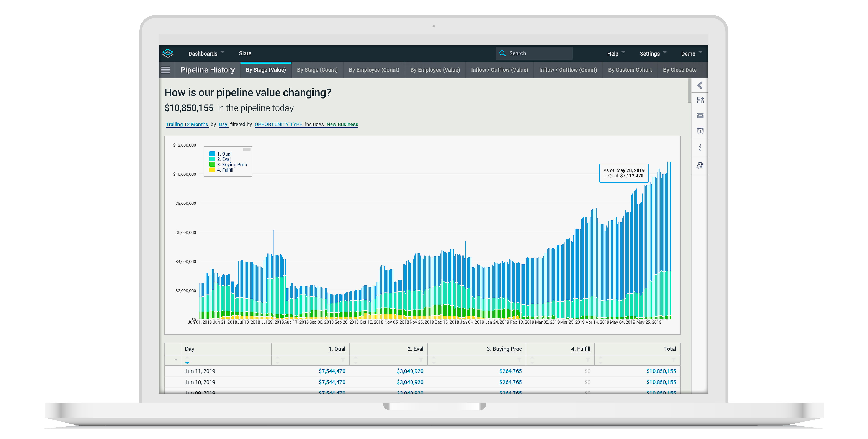Image resolution: width=868 pixels, height=439 pixels.
Task: Toggle the 4. Fulfill legend entry
Action: pos(225,170)
